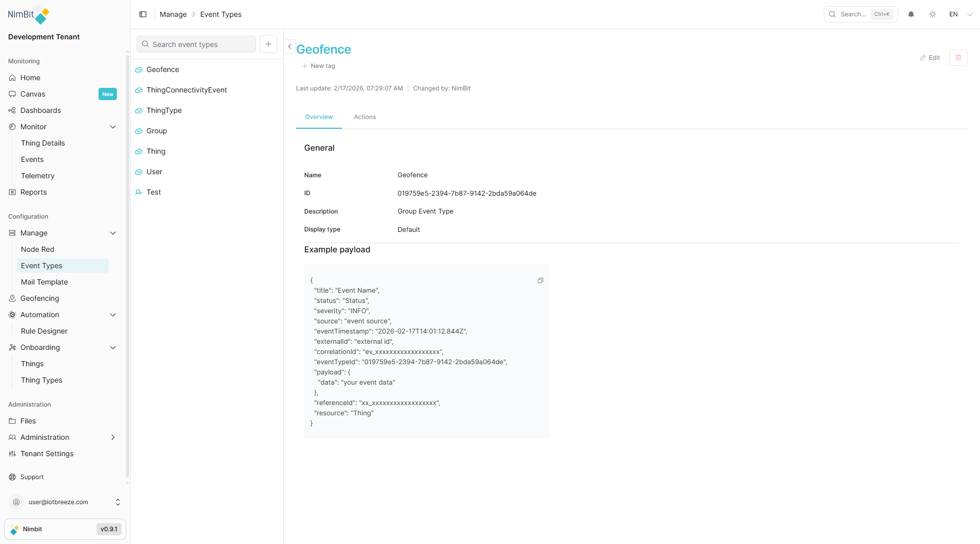Expand the Administration submenu
This screenshot has height=544, width=980.
click(113, 437)
